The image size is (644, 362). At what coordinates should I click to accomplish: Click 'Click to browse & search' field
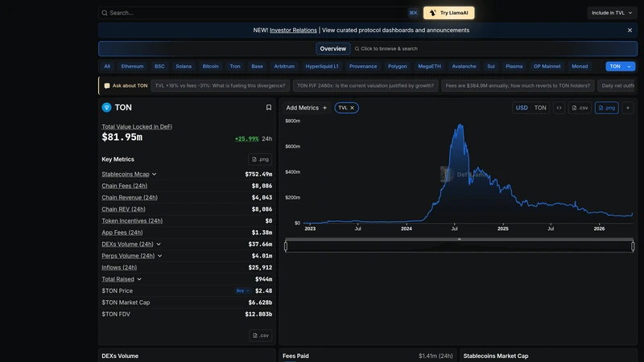tap(386, 49)
